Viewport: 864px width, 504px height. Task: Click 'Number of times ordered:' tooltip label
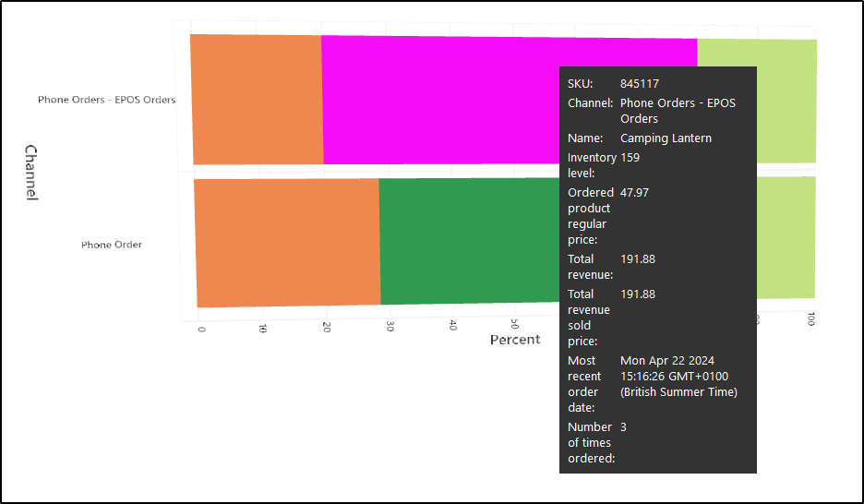pos(592,442)
